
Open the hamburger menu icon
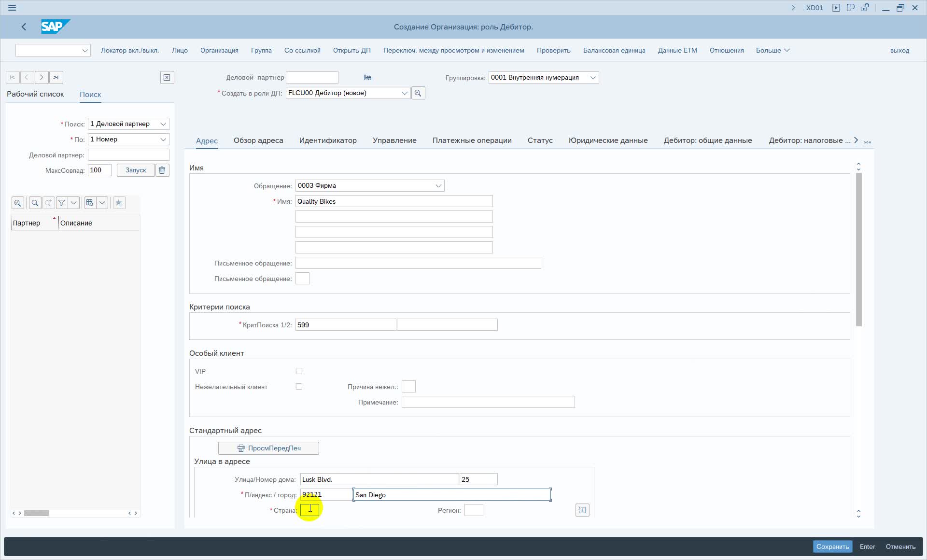[x=12, y=8]
